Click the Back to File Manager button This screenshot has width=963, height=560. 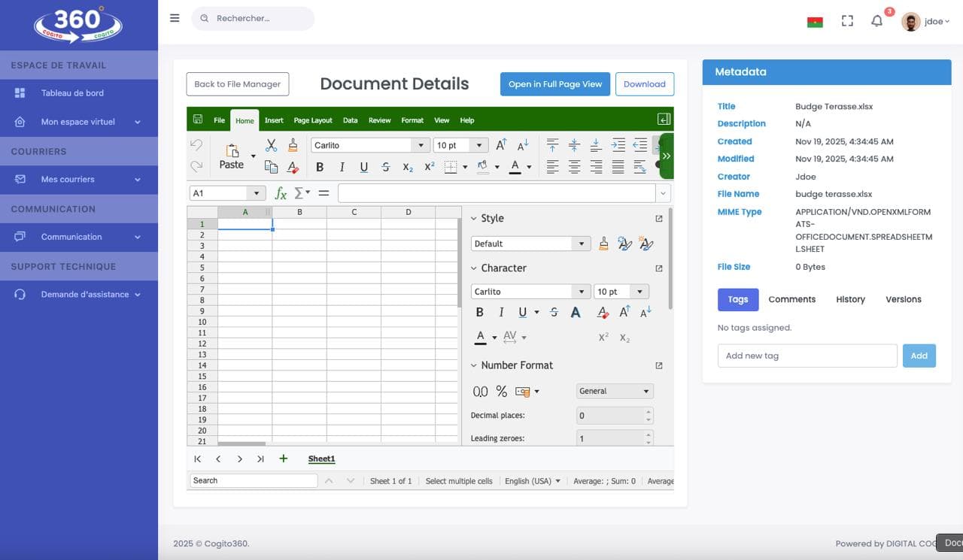237,84
